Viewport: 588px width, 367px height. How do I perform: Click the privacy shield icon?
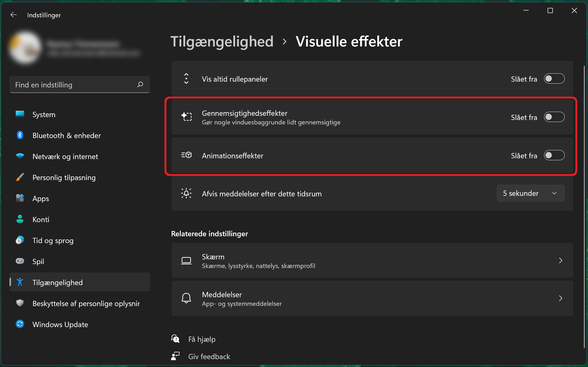pyautogui.click(x=20, y=303)
